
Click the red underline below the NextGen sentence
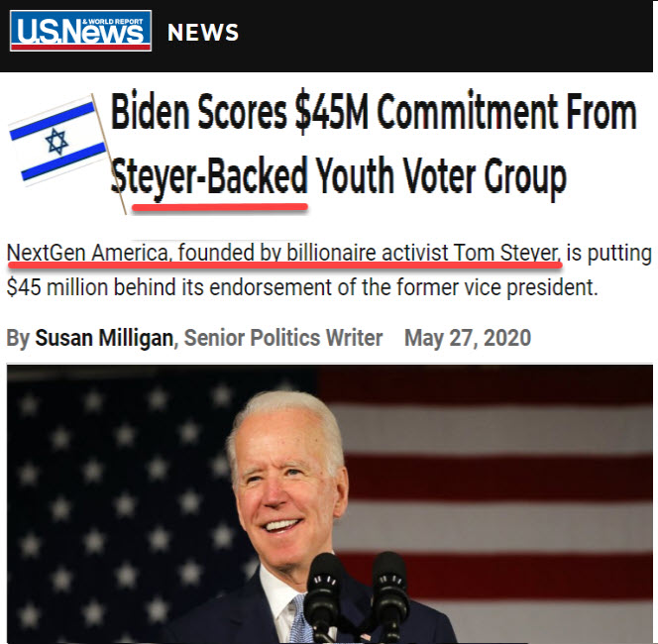pos(284,266)
